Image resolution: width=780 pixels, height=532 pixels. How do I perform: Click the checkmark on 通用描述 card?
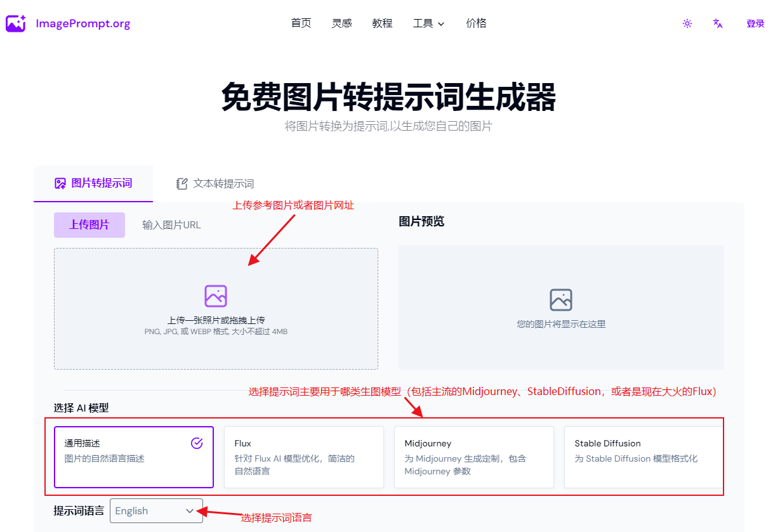click(197, 443)
